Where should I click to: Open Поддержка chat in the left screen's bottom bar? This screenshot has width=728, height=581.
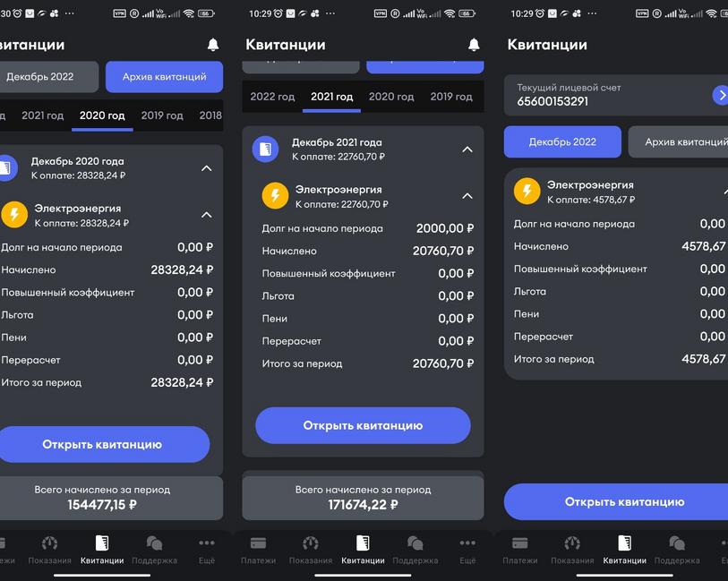[154, 549]
